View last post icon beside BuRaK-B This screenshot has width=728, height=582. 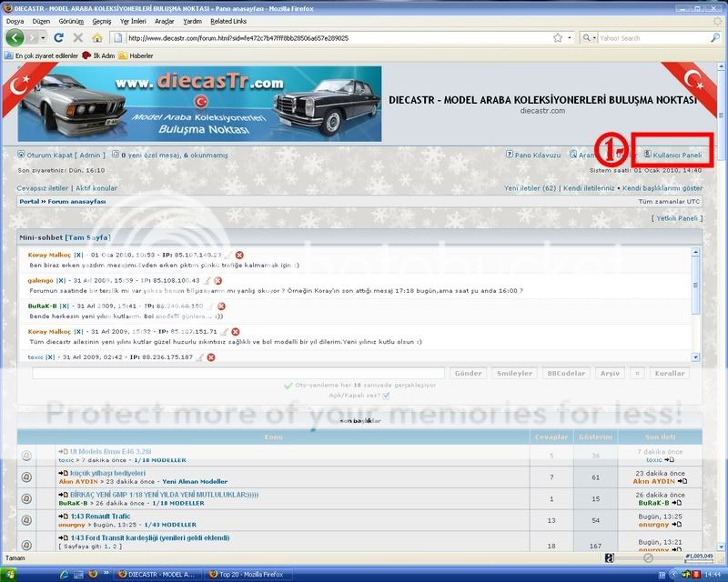pos(677,503)
